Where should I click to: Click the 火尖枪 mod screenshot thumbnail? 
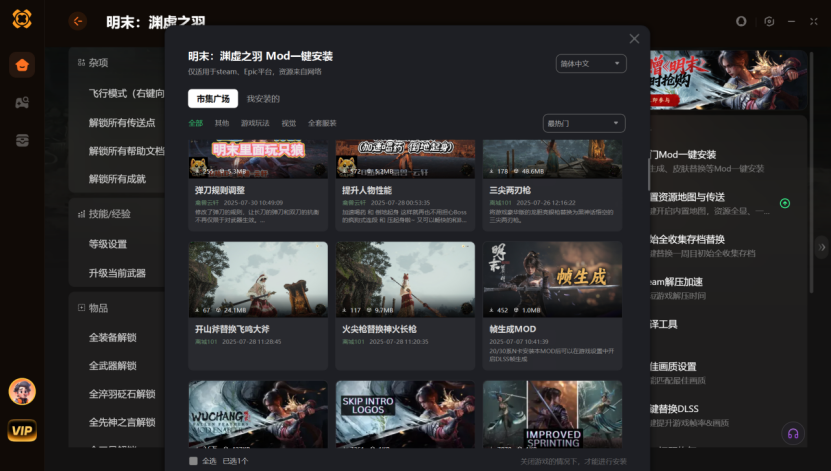click(405, 279)
